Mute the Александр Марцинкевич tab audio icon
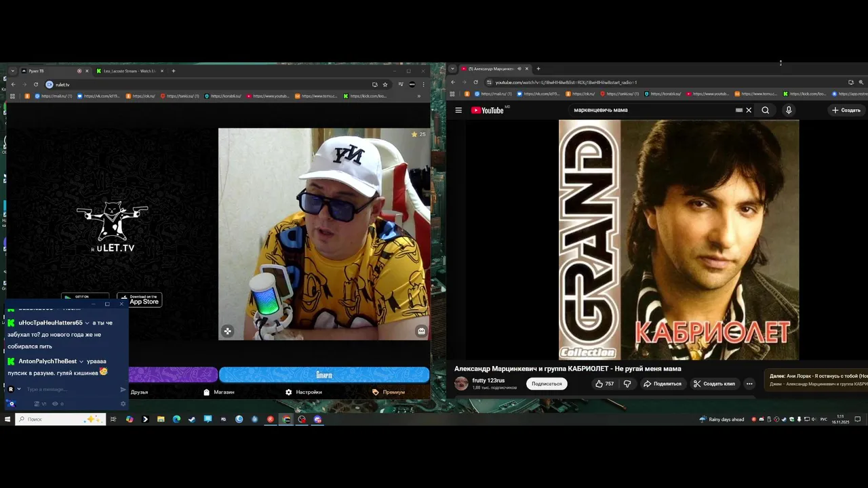 point(519,68)
